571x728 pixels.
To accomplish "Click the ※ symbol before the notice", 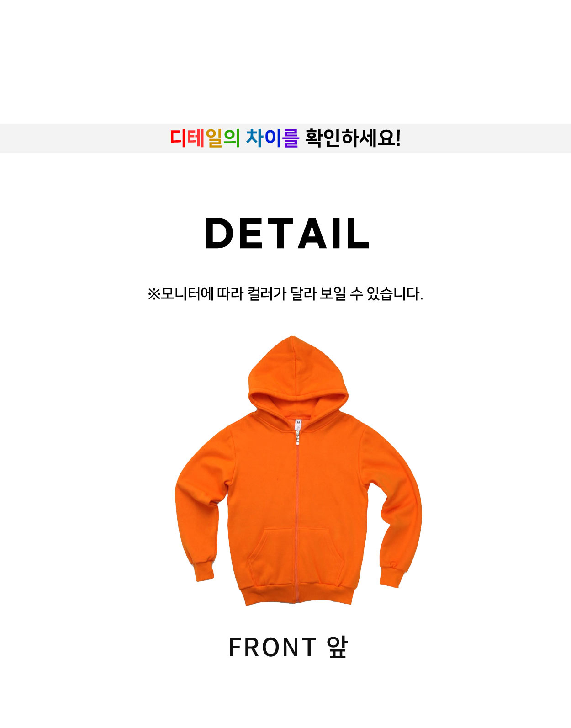I will click(153, 294).
